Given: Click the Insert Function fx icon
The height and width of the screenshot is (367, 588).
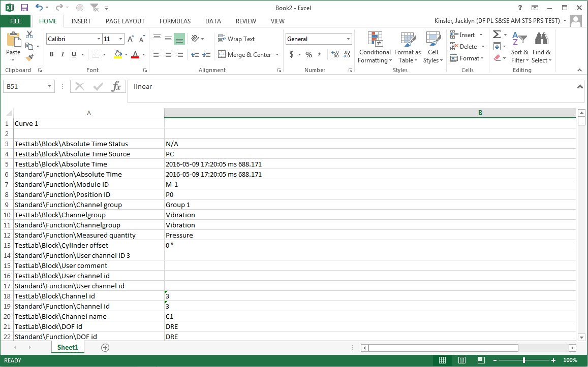Looking at the screenshot, I should click(116, 86).
